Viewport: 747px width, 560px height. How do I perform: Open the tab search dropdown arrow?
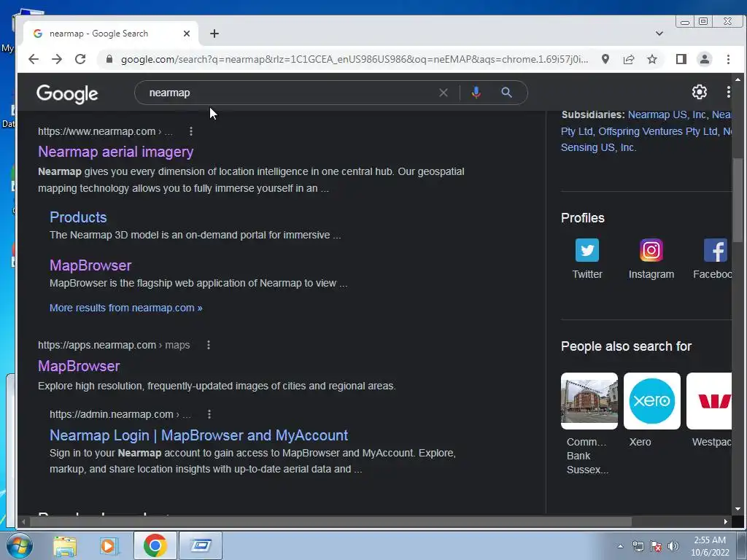point(659,34)
